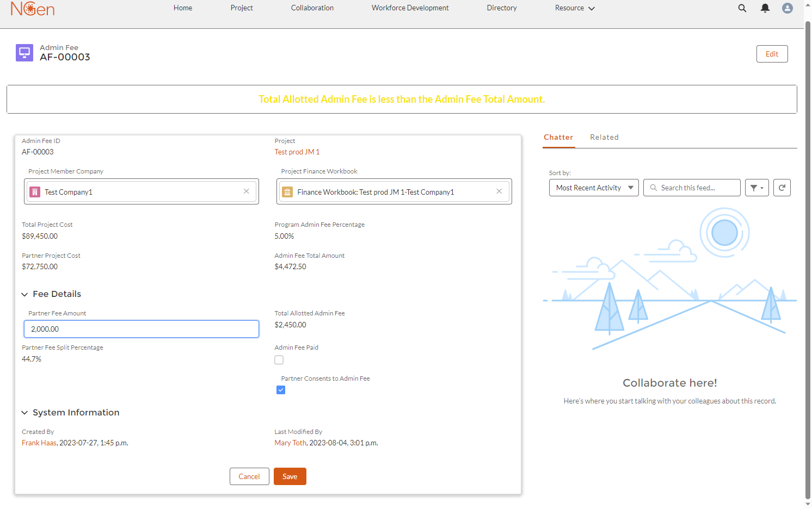Open the Collaboration menu

point(312,8)
